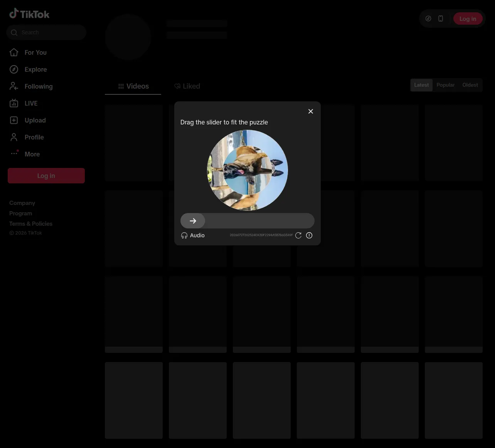Sort videos by Popular
Viewport: 495px width, 448px height.
445,85
